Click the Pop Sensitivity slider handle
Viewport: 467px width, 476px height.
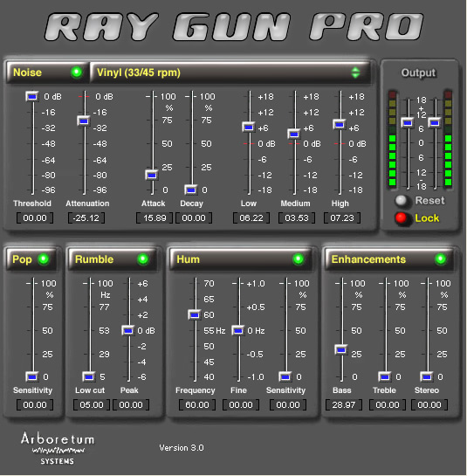(x=32, y=376)
